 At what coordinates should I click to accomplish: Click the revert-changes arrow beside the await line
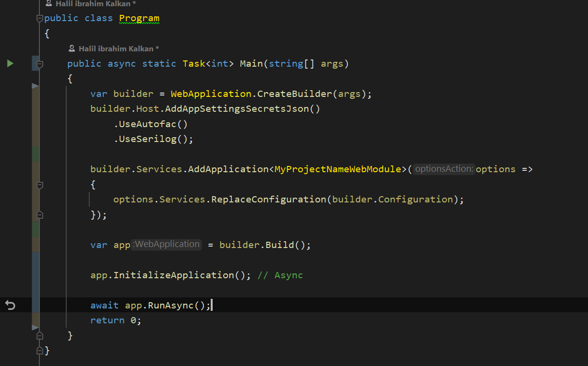coord(10,305)
